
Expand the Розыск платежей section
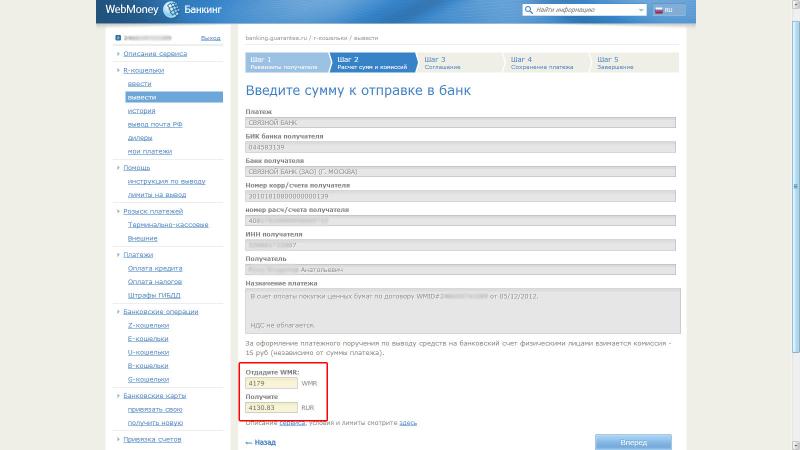click(x=153, y=211)
